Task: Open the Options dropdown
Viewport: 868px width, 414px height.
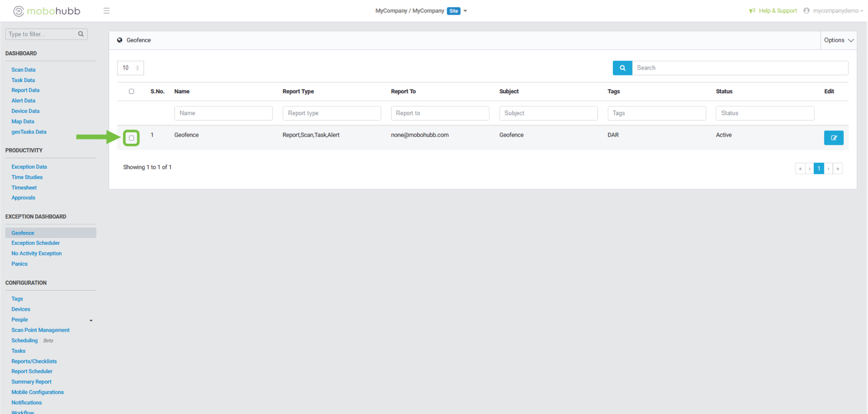Action: pyautogui.click(x=838, y=40)
